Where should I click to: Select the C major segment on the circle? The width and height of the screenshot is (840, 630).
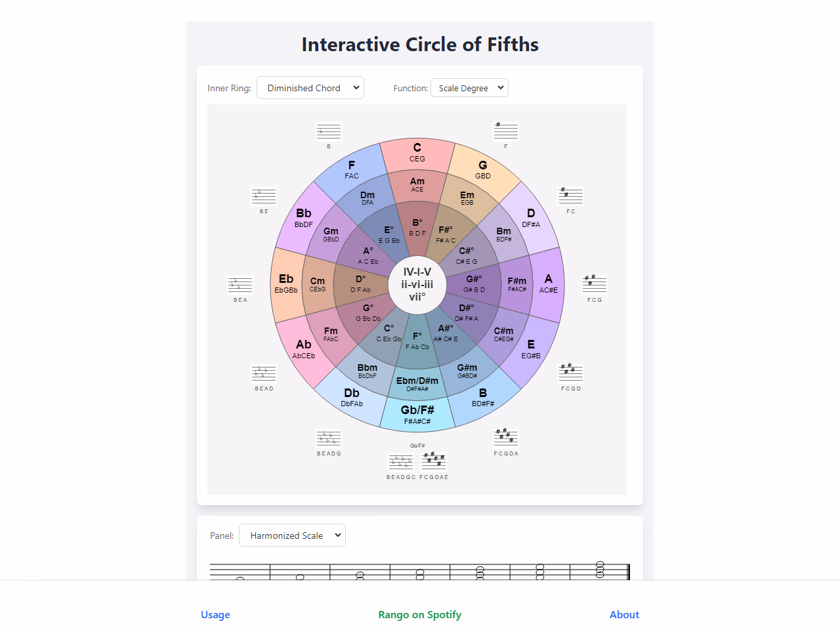point(417,153)
